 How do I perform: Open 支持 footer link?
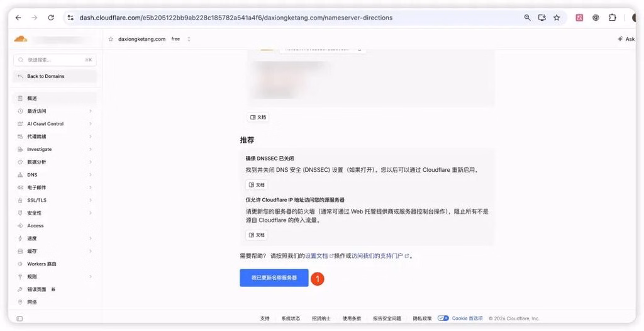(x=265, y=318)
